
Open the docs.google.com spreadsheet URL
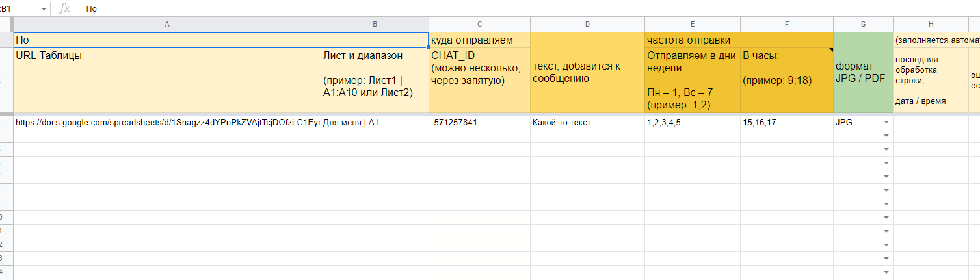click(168, 122)
